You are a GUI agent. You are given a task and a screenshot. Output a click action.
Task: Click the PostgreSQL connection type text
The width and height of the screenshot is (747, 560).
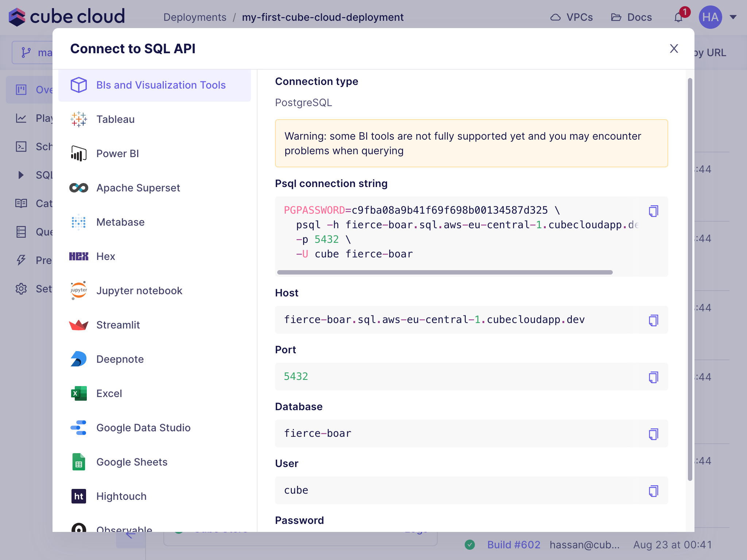tap(303, 102)
